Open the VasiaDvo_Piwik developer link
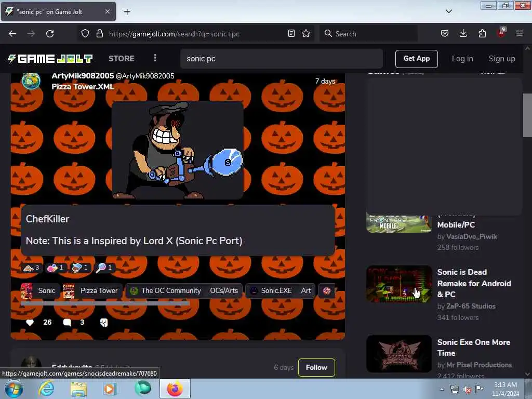This screenshot has height=399, width=532. 472,236
